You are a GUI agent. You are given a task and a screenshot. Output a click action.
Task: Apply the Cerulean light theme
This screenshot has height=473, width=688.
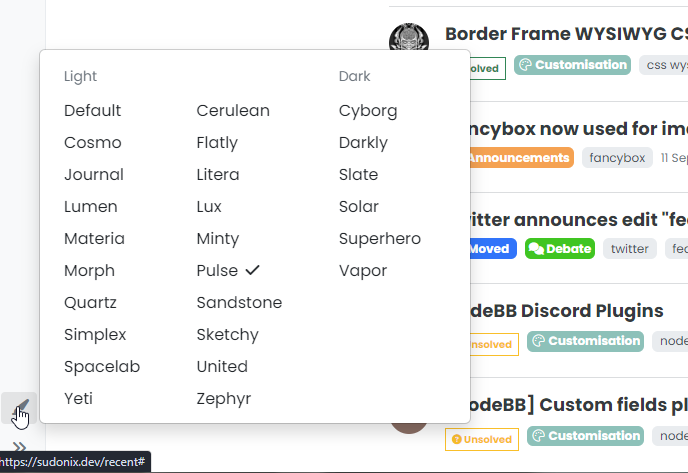click(x=233, y=111)
